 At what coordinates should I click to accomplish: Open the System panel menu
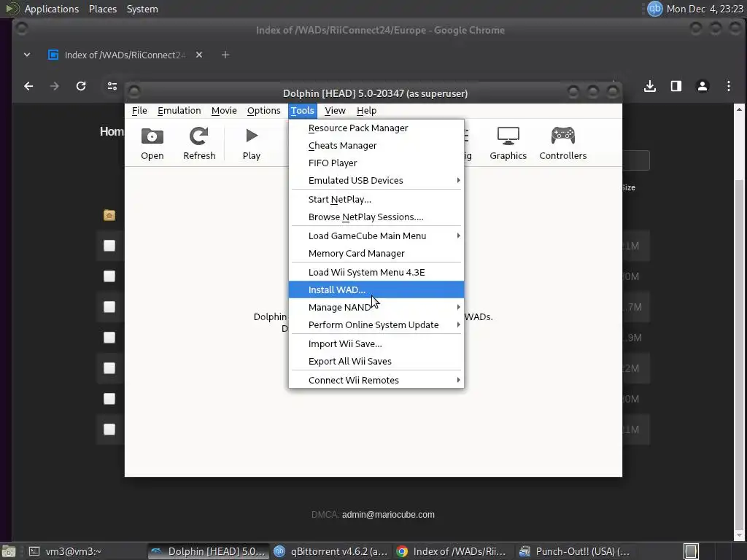point(142,9)
